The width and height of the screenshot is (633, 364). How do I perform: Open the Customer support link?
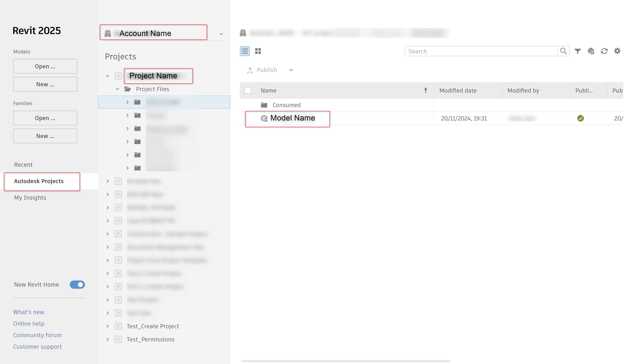point(38,347)
